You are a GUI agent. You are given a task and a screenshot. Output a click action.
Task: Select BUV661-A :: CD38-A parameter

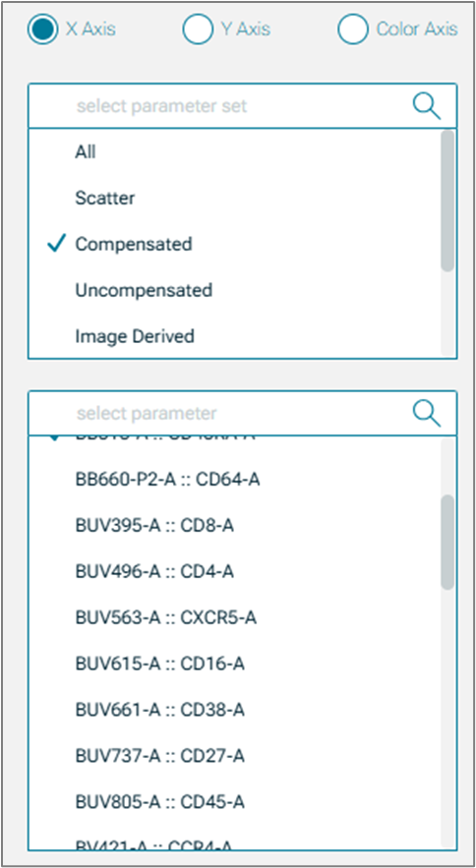tap(234, 709)
